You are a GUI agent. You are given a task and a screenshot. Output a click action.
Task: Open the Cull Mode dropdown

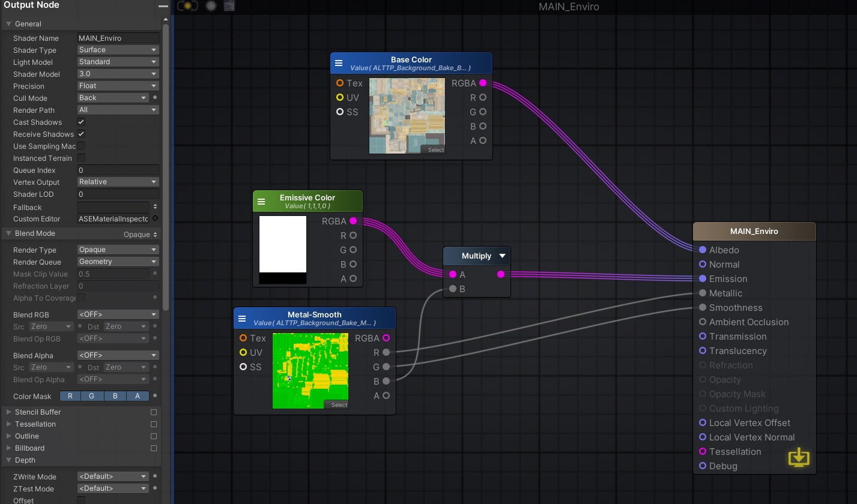113,98
